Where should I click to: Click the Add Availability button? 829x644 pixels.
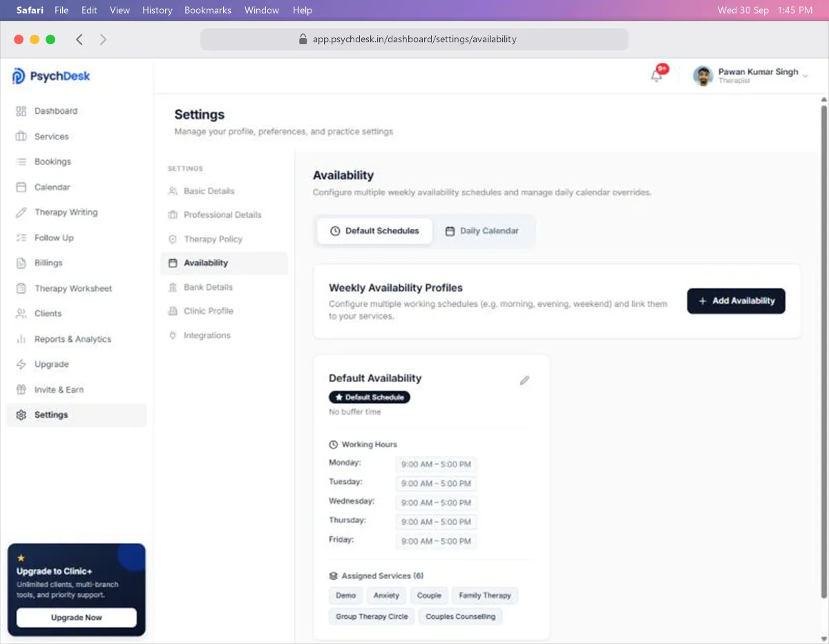click(736, 301)
